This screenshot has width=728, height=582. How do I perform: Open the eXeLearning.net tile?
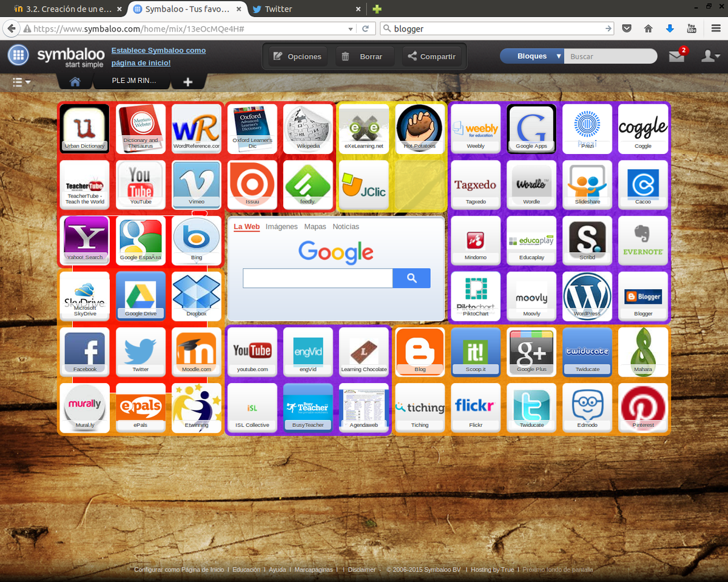[x=364, y=129]
